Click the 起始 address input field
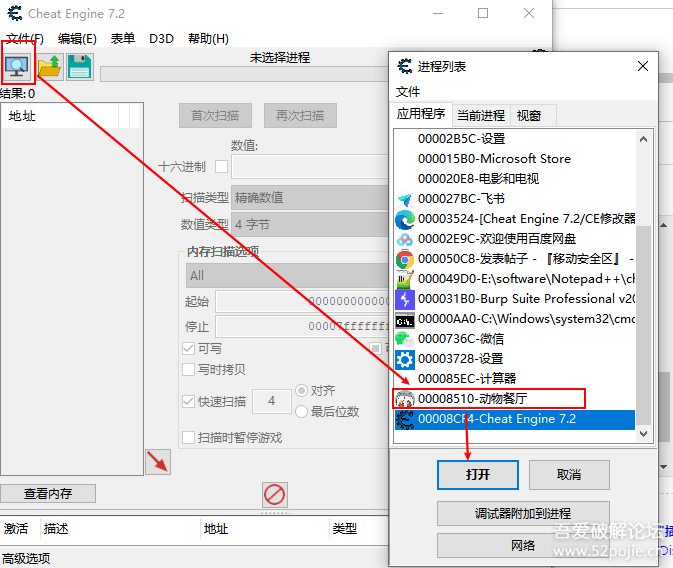 tap(300, 301)
